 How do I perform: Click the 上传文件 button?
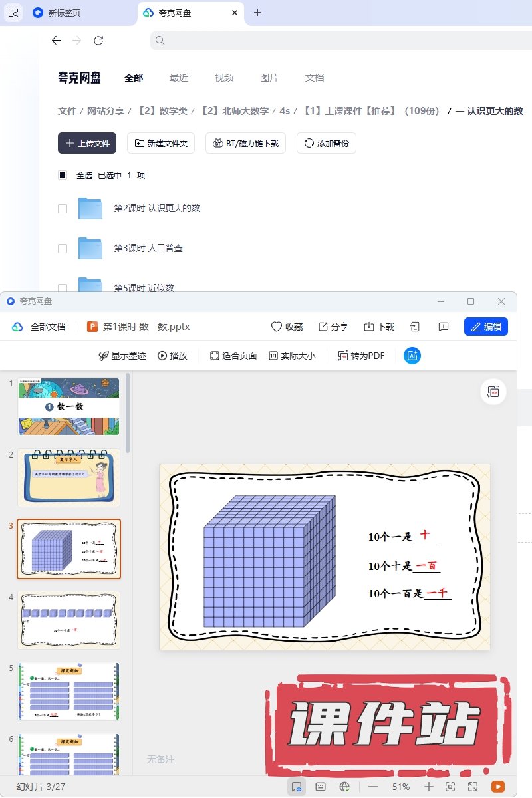tap(87, 143)
